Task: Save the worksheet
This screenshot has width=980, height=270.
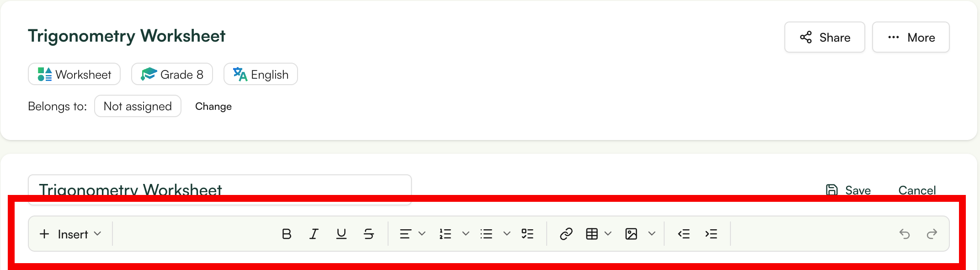Action: 848,190
